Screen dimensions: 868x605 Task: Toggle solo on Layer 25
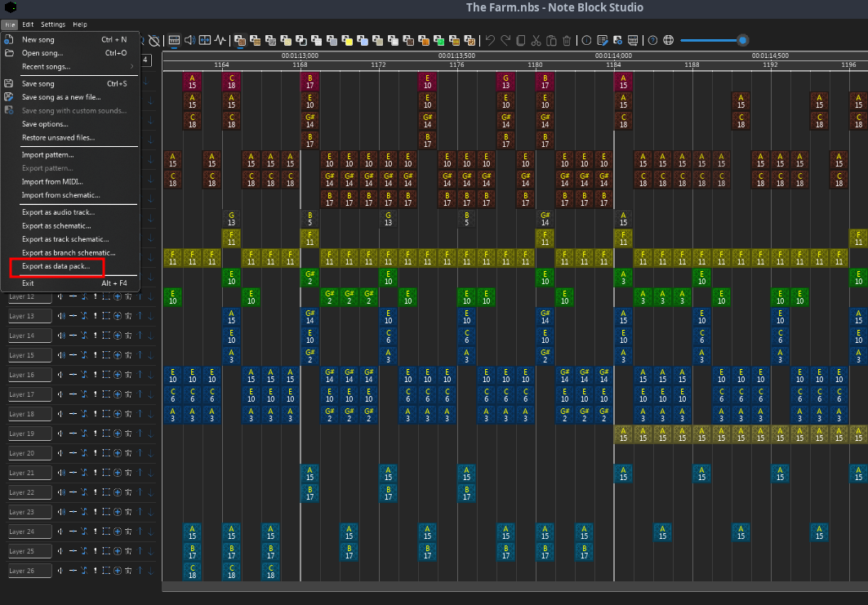pos(96,551)
